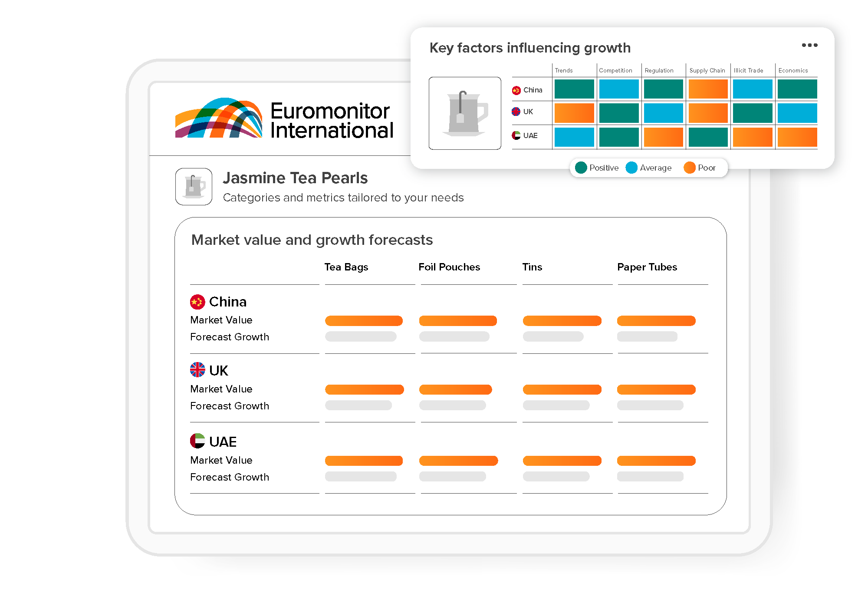The width and height of the screenshot is (868, 603).
Task: Select the Paper Tubes column header
Action: tap(647, 267)
